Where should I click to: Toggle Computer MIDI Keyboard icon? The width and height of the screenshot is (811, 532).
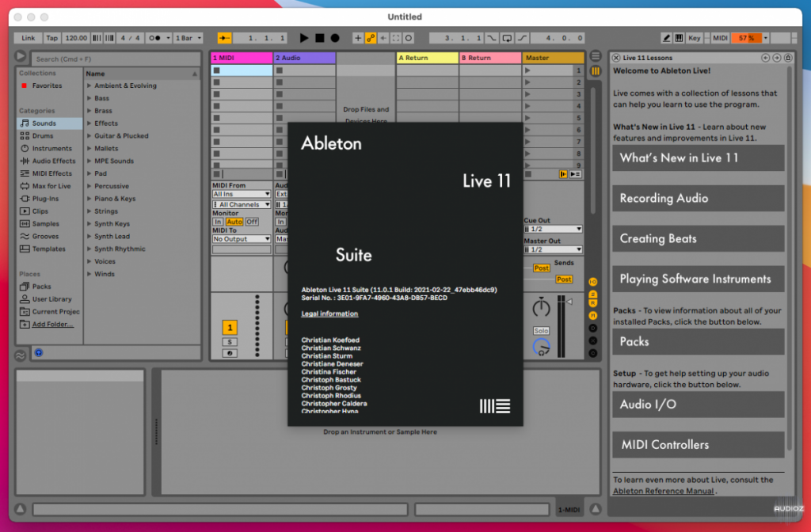click(x=679, y=38)
